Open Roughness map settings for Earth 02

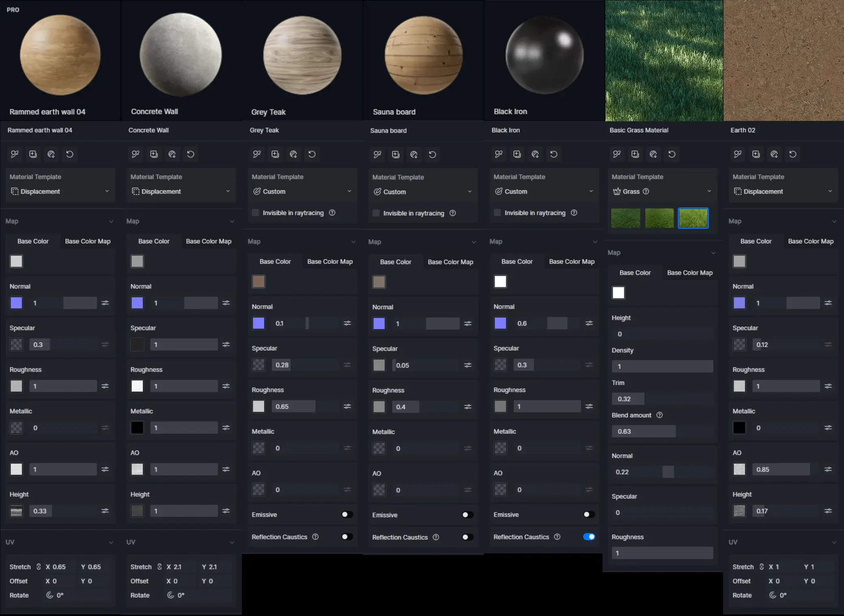point(828,386)
